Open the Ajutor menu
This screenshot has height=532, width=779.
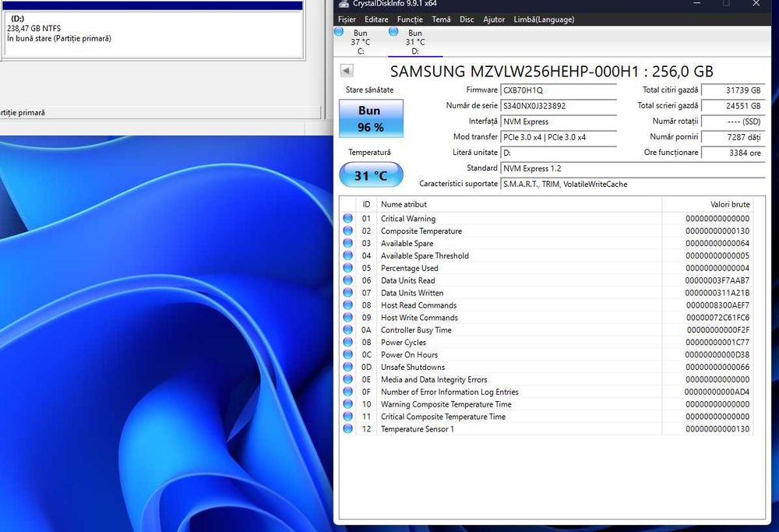[x=494, y=19]
